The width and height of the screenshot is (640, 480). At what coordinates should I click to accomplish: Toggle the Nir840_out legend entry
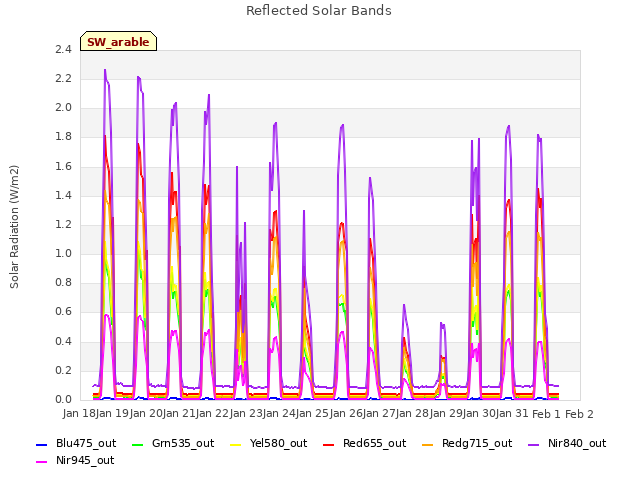click(x=567, y=444)
